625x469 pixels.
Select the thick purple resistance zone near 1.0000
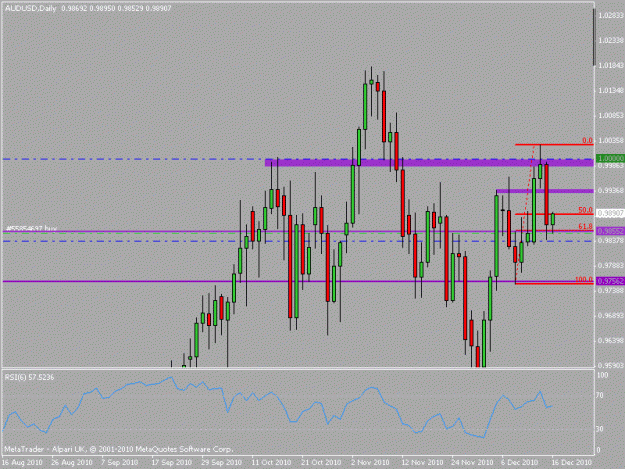(x=429, y=163)
